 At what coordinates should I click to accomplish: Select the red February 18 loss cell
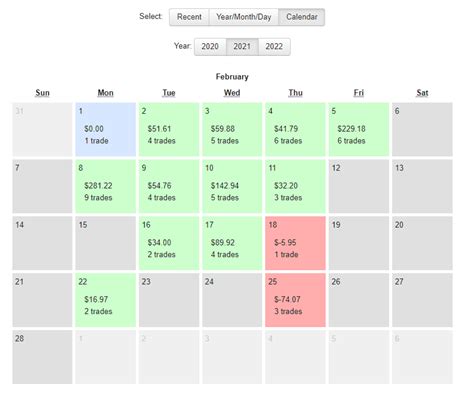tap(296, 243)
